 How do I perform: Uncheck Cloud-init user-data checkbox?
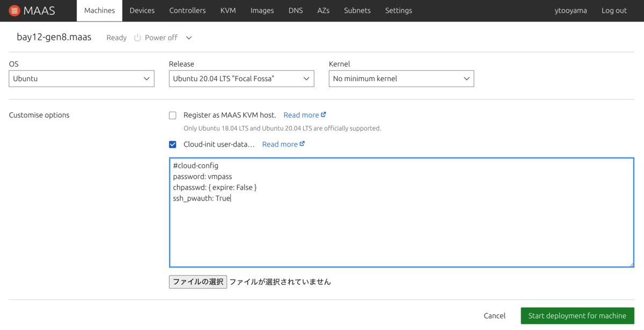click(x=173, y=144)
